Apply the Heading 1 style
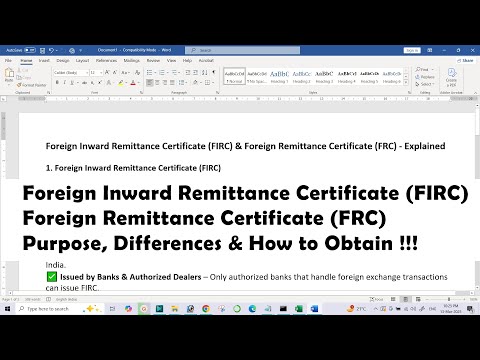This screenshot has height=360, width=480. coord(279,77)
